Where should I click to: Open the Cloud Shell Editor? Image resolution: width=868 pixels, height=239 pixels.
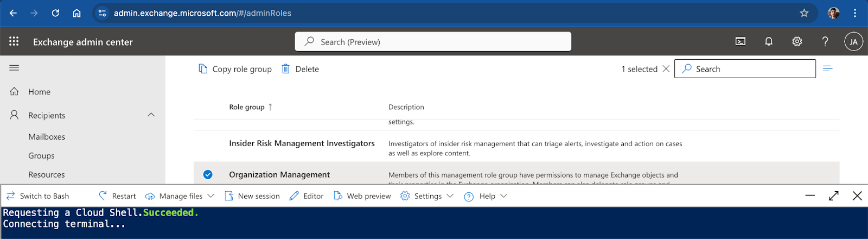coord(307,196)
